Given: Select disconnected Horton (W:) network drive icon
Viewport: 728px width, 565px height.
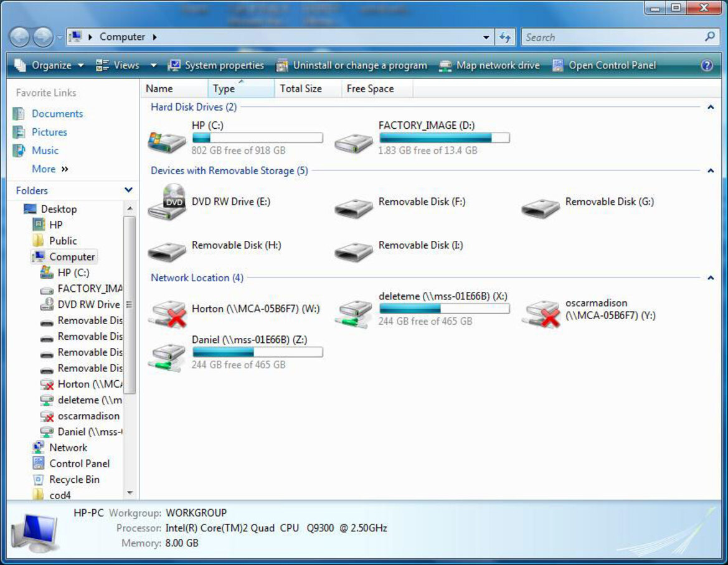Looking at the screenshot, I should [x=168, y=313].
